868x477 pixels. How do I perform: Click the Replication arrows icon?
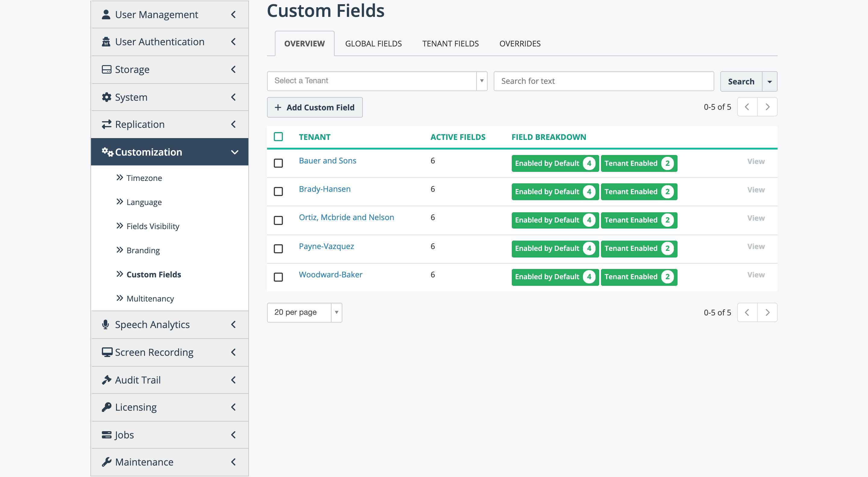click(x=106, y=125)
